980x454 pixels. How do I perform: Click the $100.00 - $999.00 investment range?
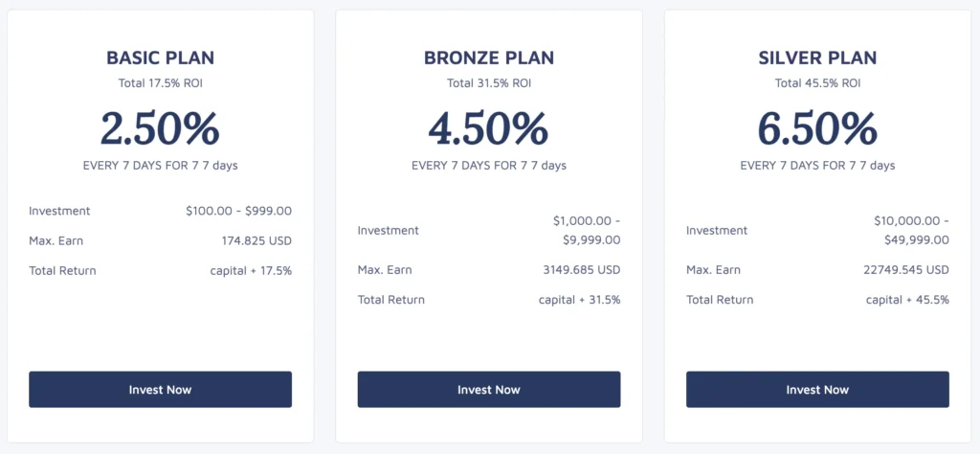[x=238, y=211]
